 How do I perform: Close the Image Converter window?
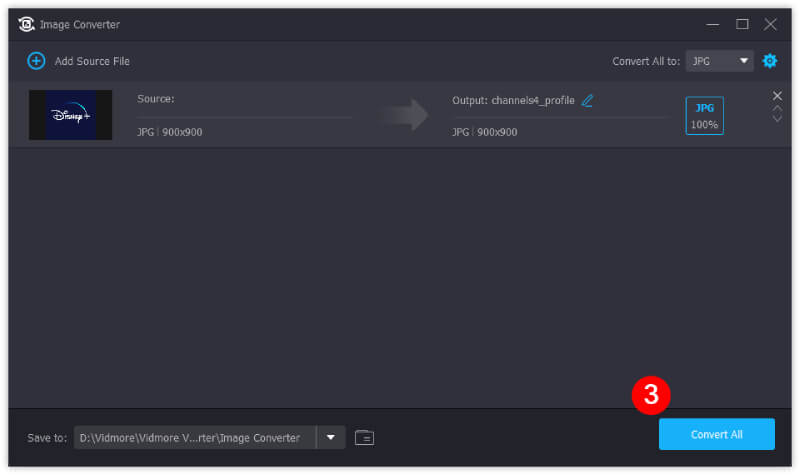[x=770, y=24]
